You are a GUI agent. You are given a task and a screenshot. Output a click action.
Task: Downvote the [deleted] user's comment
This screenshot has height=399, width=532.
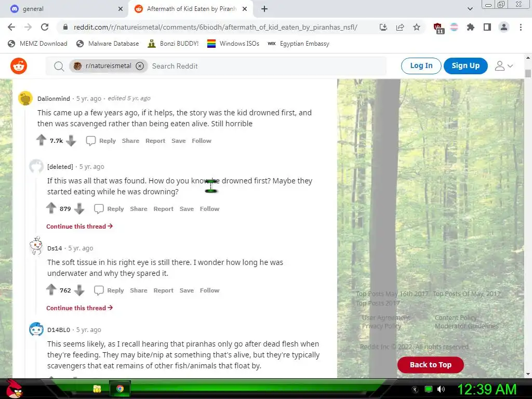click(79, 209)
